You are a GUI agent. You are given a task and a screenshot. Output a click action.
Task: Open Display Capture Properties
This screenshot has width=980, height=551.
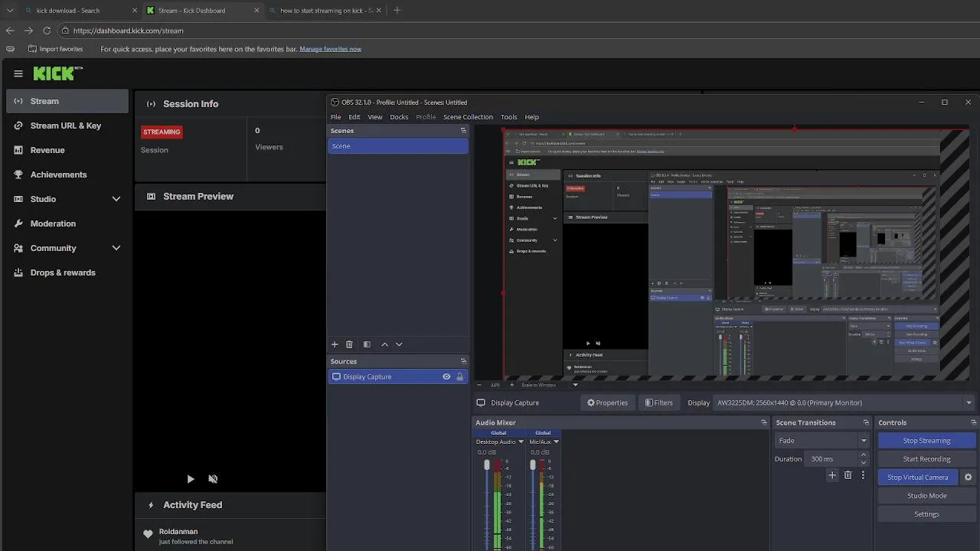[608, 403]
